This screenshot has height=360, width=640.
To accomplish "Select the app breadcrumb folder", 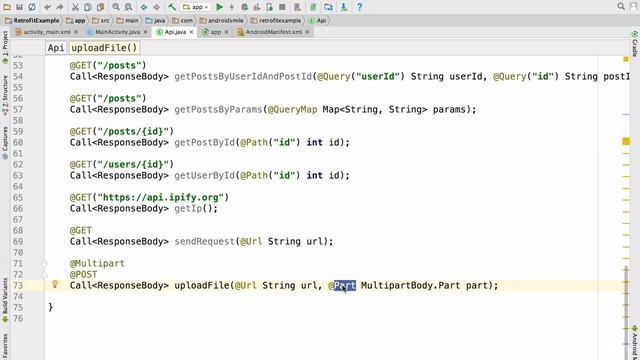I will (x=76, y=20).
